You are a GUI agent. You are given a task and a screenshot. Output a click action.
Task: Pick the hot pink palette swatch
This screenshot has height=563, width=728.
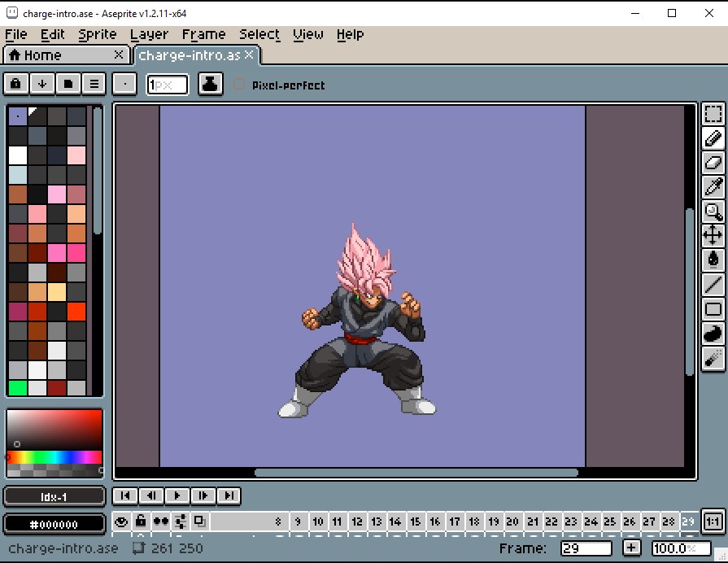coord(76,253)
